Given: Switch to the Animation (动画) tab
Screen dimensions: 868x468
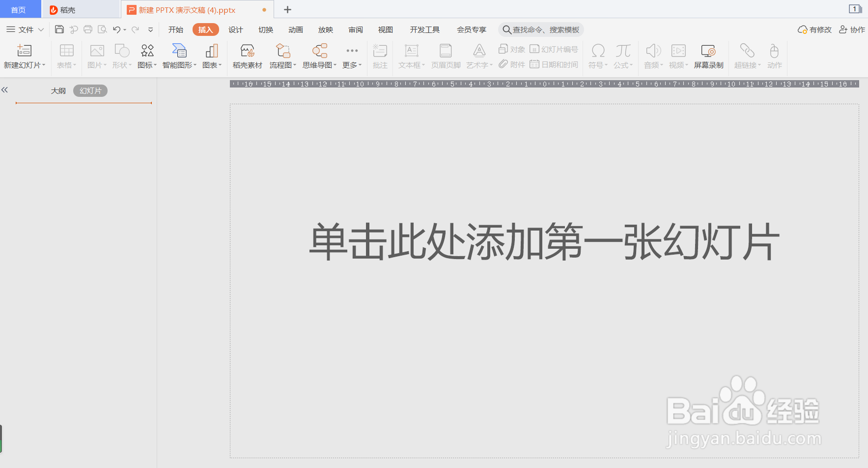Looking at the screenshot, I should (296, 29).
